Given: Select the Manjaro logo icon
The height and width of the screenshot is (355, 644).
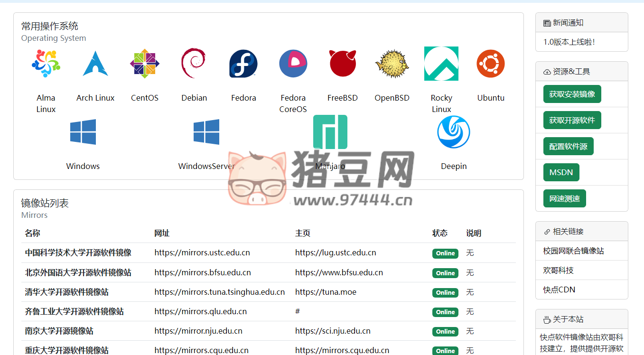Looking at the screenshot, I should point(330,132).
